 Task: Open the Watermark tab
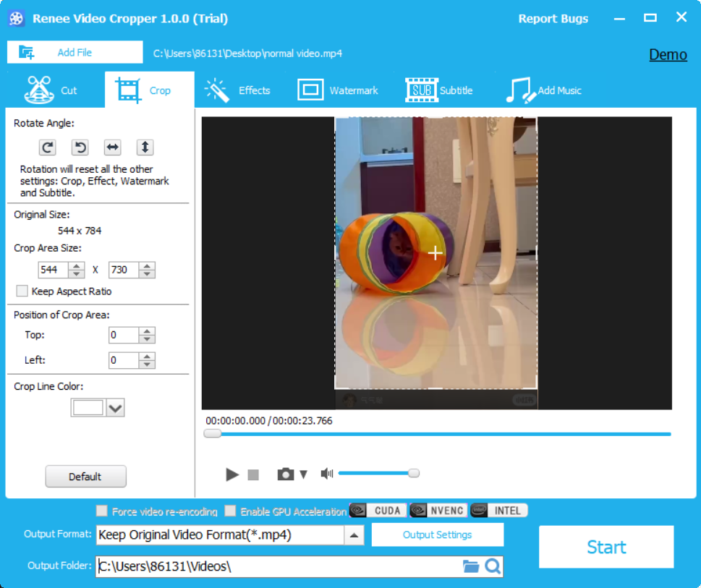338,90
